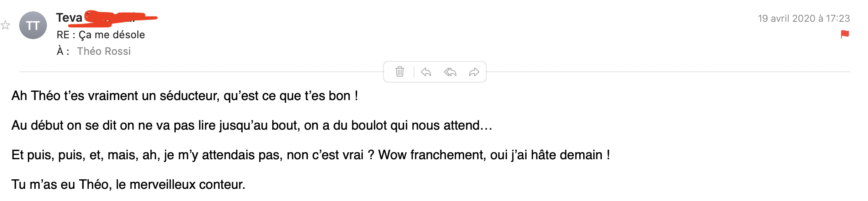The image size is (868, 201).
Task: Click the TT sender avatar
Action: 33,25
